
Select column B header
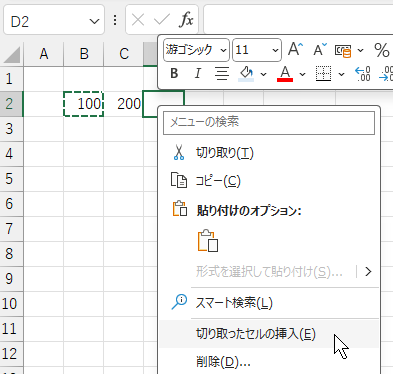(84, 54)
